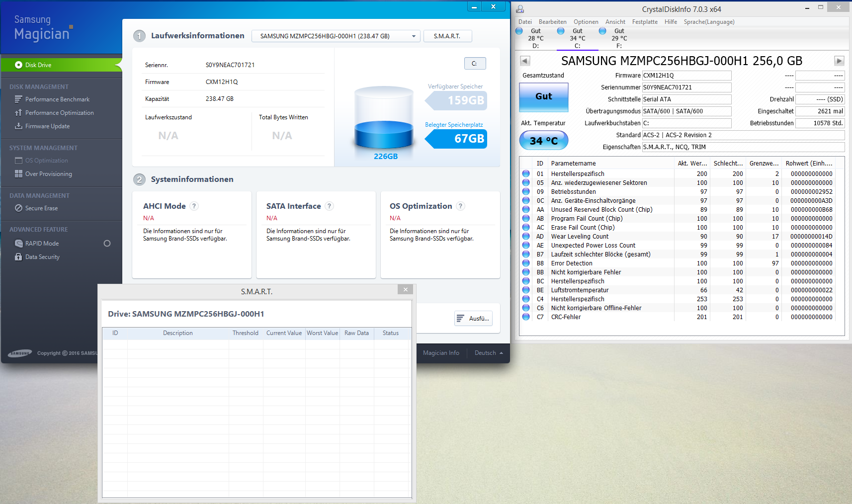Click the F: drive status orb
Viewport: 852px width, 504px height.
coord(602,31)
